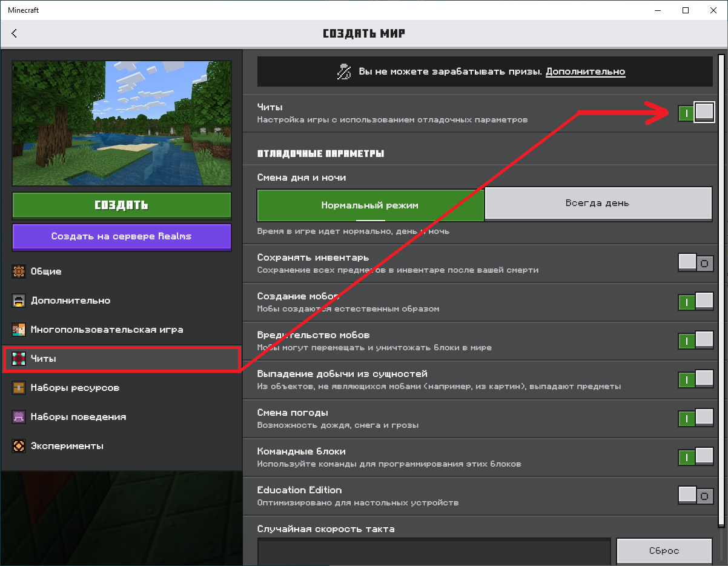Screen dimensions: 728x566
Task: Toggle the Читы switch off
Action: (x=696, y=113)
